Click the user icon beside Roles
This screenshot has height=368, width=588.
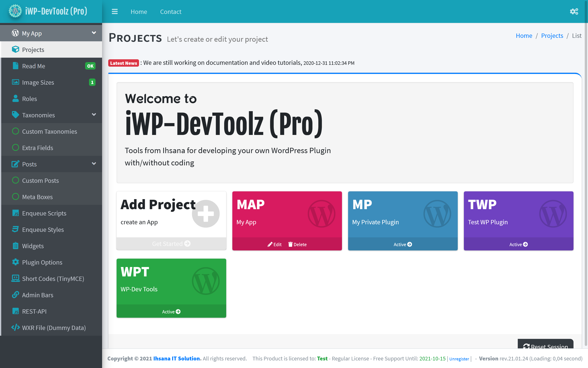pos(15,98)
